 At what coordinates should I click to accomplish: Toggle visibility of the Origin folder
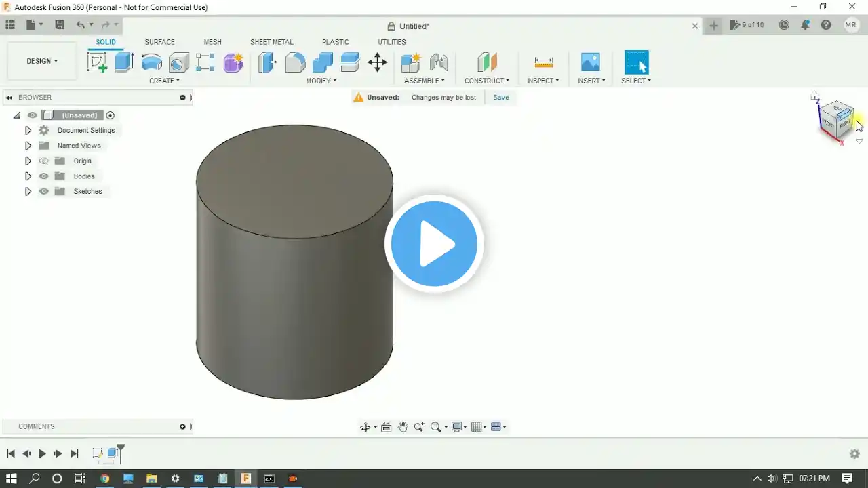(44, 161)
